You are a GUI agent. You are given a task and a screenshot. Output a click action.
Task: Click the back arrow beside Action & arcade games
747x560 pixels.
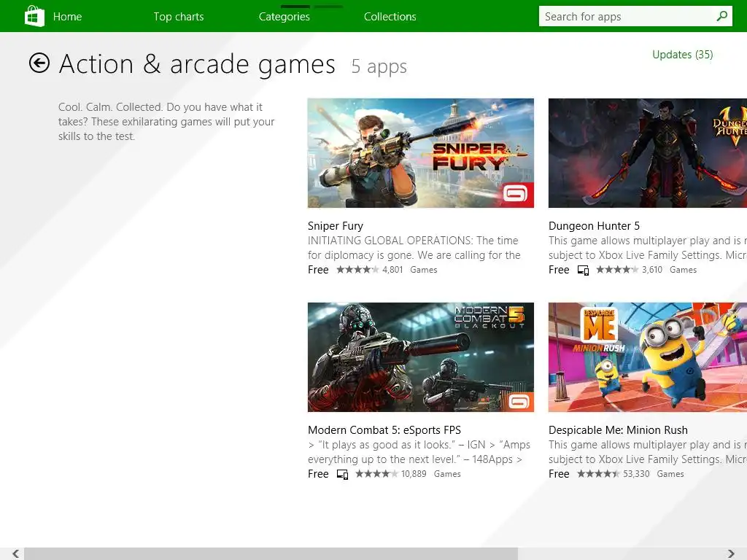click(39, 63)
